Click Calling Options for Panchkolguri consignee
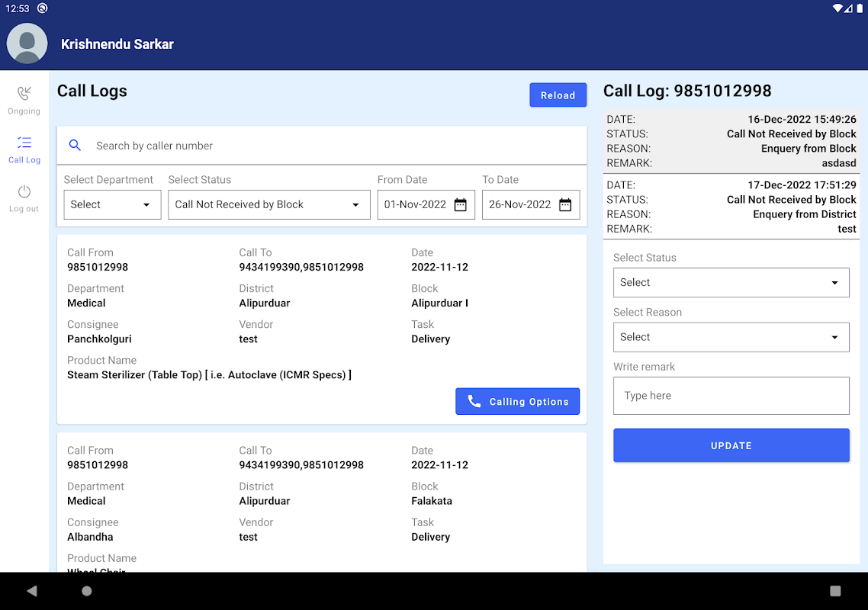This screenshot has width=868, height=610. (517, 401)
